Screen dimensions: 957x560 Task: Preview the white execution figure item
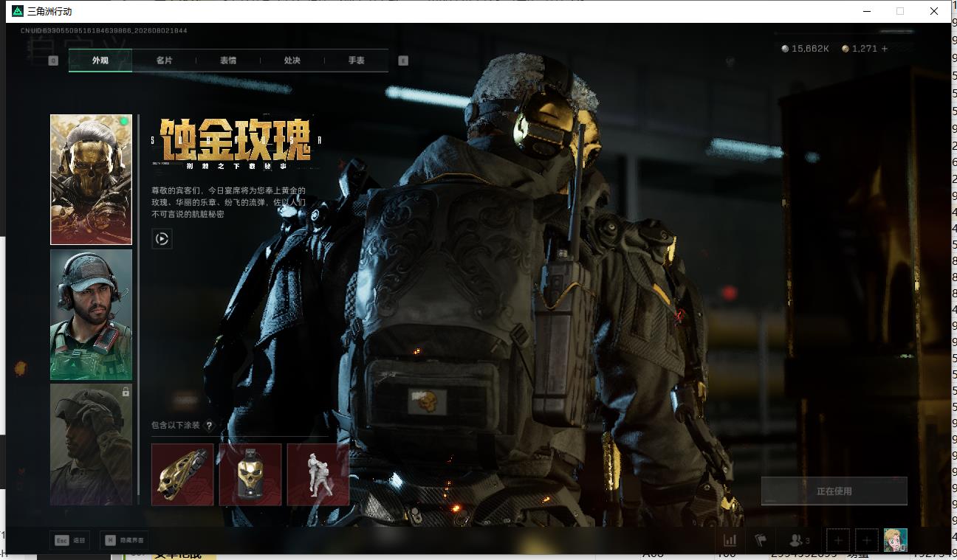pos(318,474)
